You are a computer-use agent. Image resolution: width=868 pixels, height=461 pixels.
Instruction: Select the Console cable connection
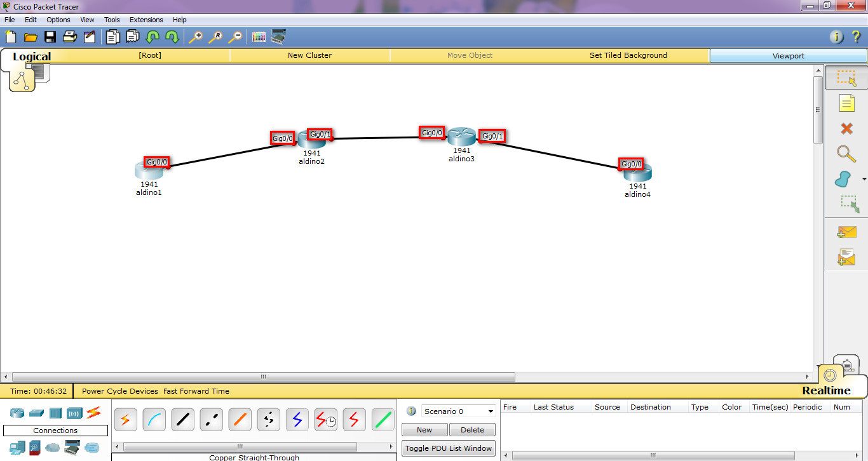coord(154,419)
